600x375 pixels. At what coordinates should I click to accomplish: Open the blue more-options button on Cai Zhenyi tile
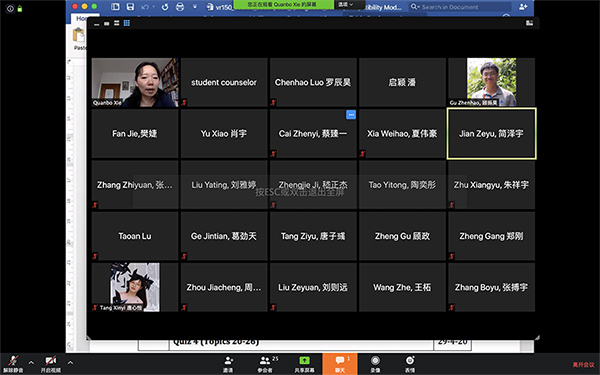[x=351, y=114]
